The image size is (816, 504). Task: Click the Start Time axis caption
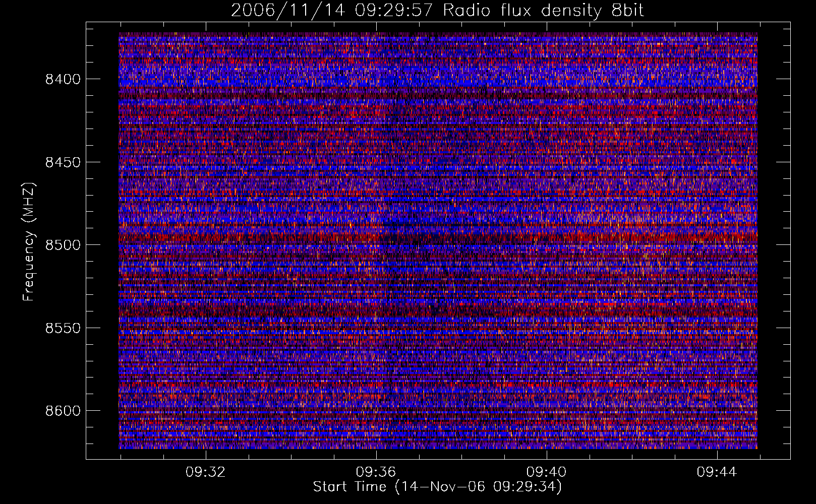[438, 487]
